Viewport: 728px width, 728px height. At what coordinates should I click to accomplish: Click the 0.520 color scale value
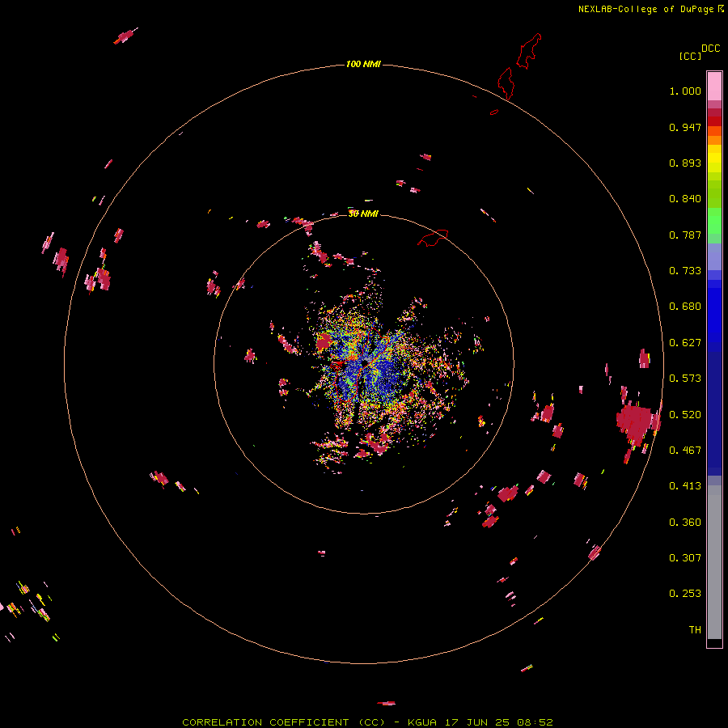pos(685,415)
